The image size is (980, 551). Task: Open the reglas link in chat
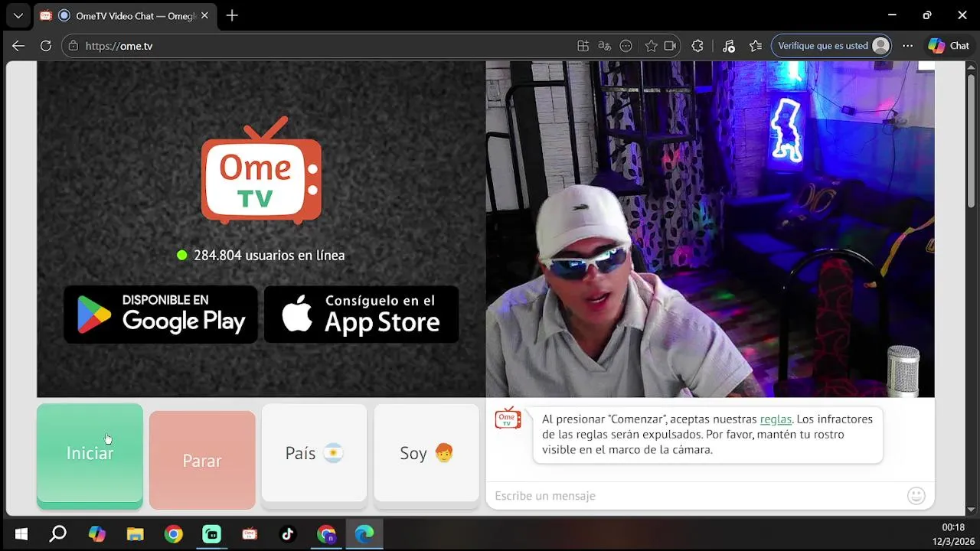(776, 419)
